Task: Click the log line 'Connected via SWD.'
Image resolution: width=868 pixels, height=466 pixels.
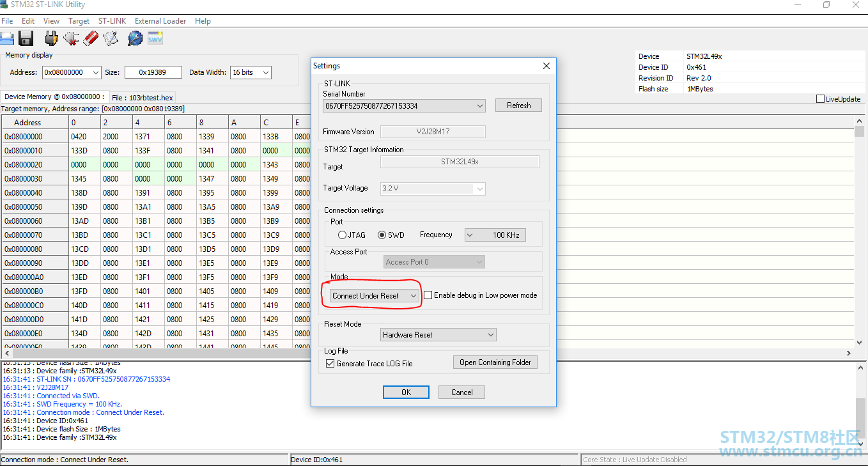Action: click(x=68, y=396)
